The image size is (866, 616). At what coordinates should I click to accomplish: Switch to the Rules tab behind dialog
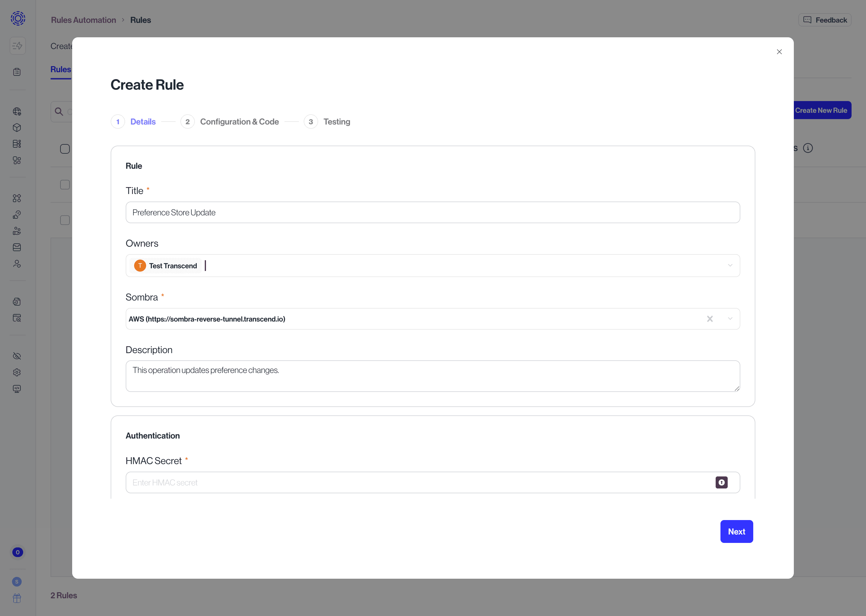pos(61,70)
